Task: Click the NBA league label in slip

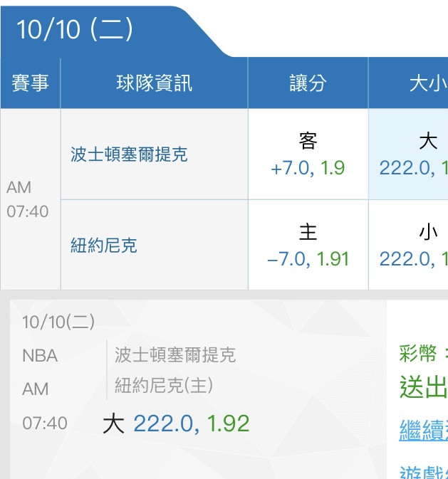Action: 40,356
